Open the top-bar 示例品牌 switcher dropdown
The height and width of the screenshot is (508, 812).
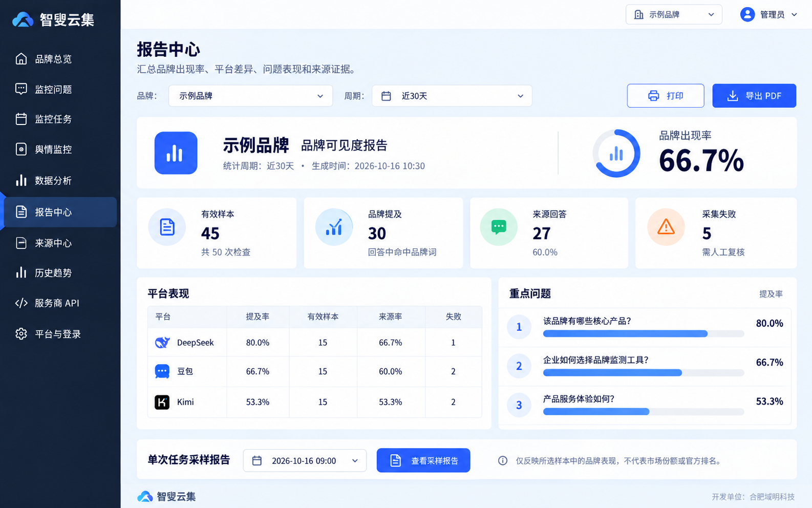(674, 14)
